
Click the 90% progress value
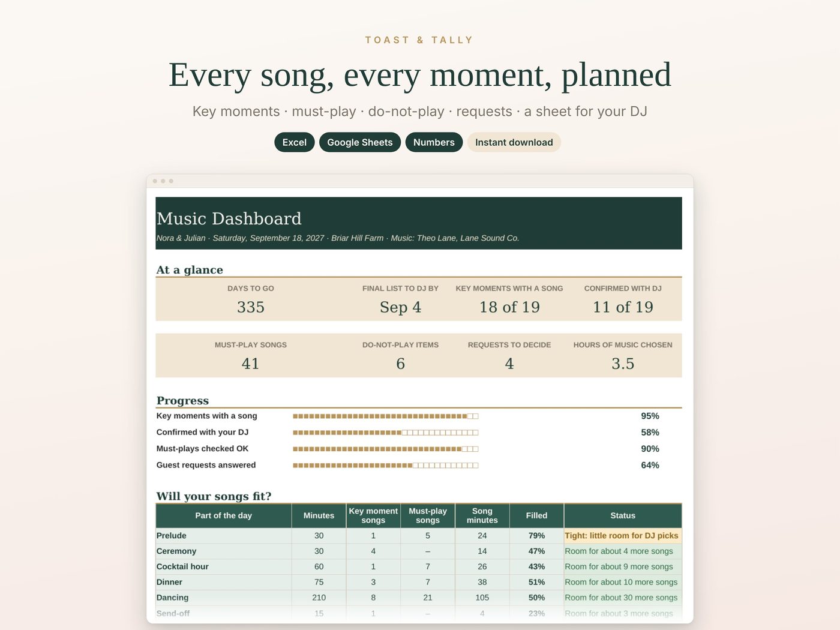point(650,449)
